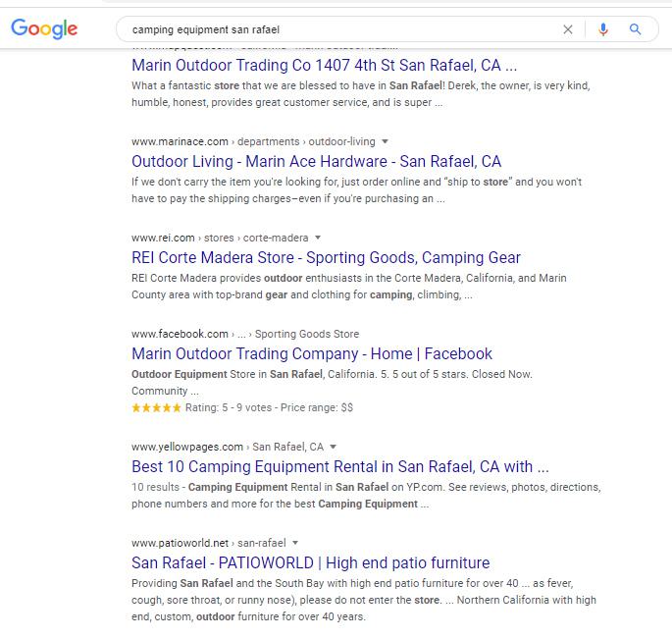Open the dropdown arrow by the patioworld.net URL
672x639 pixels.
click(x=295, y=543)
